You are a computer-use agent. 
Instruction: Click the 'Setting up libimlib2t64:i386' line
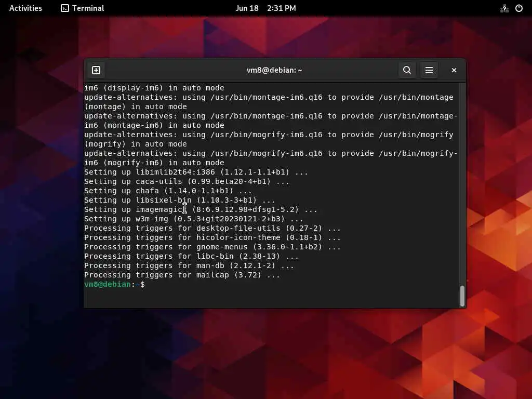click(196, 172)
